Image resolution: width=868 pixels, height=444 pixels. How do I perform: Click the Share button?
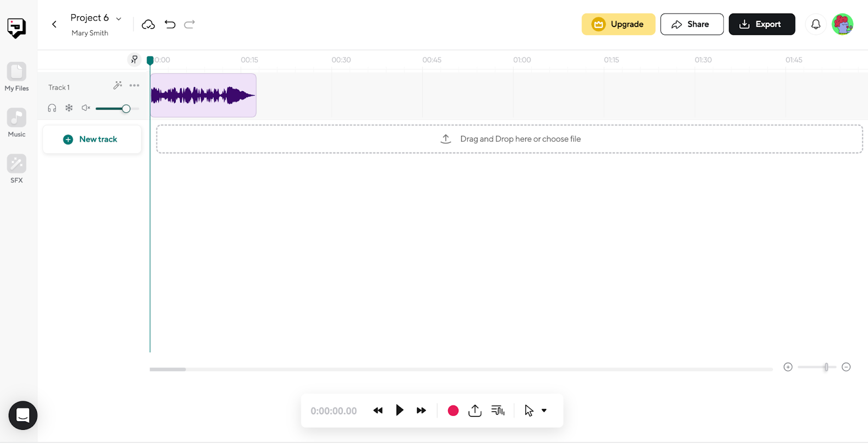[x=692, y=24]
